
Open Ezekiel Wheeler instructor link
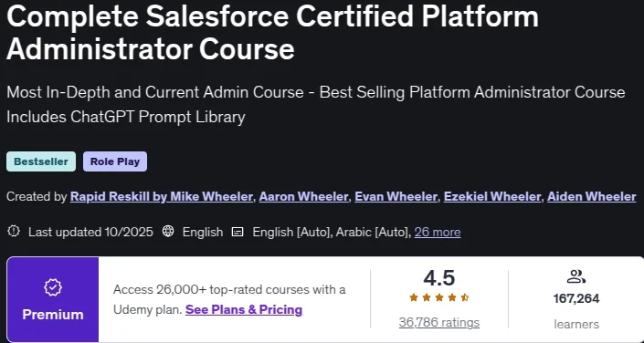click(x=492, y=197)
